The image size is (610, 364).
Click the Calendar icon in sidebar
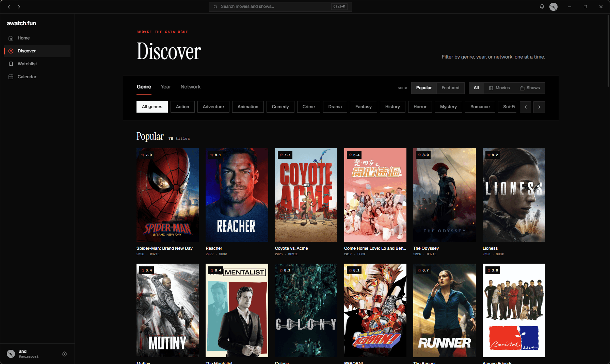[11, 77]
